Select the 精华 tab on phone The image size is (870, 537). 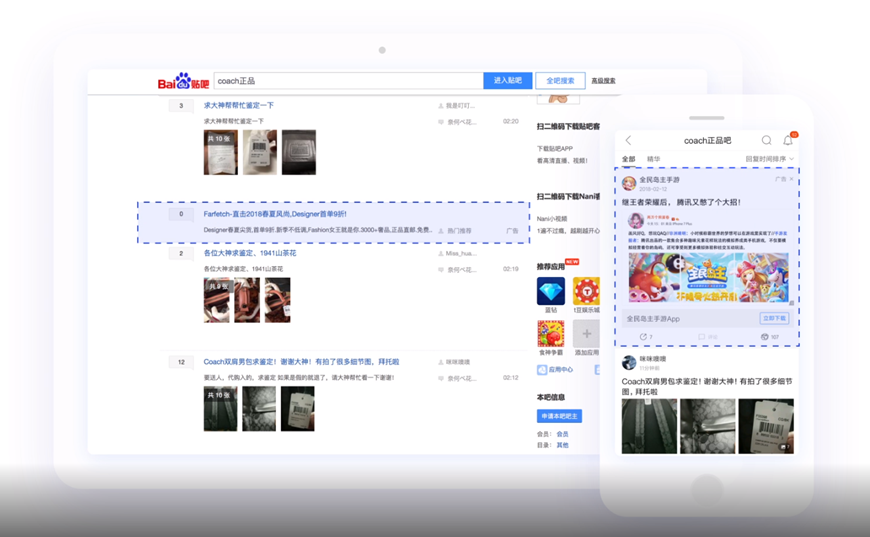(654, 159)
